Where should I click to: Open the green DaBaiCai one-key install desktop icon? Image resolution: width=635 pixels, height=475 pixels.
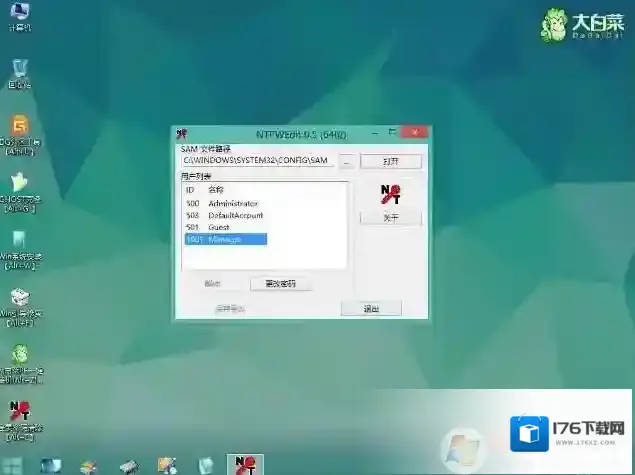19,364
